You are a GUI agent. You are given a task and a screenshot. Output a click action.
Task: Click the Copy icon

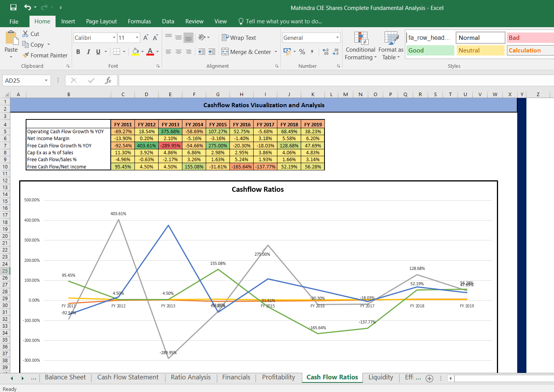pyautogui.click(x=26, y=44)
